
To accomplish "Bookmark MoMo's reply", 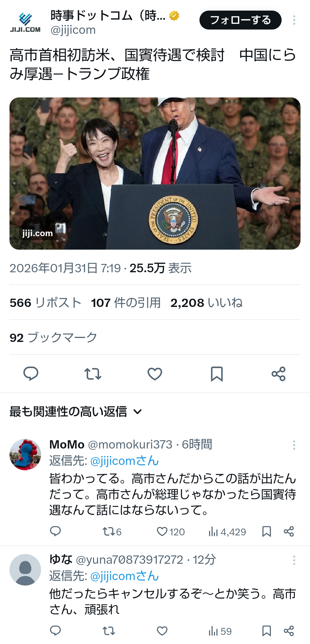I will [x=267, y=531].
